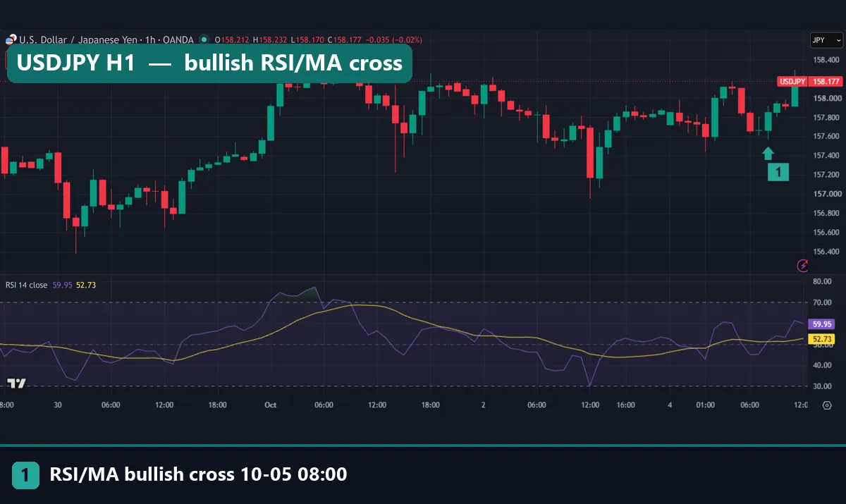Click the high value H158.232
The height and width of the screenshot is (504, 846).
[270, 39]
